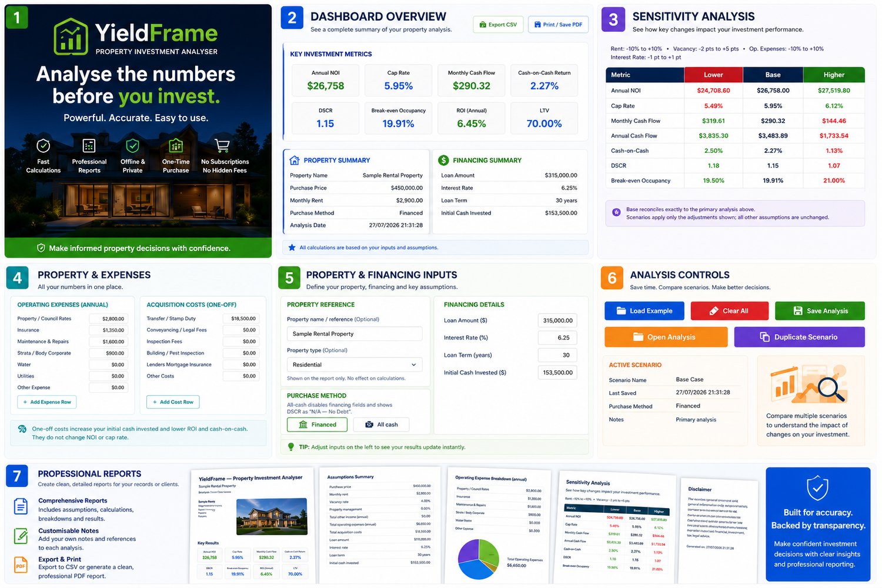Viewport: 882px width, 588px height.
Task: Click the shield icon in the blue accuracy panel
Action: [817, 488]
